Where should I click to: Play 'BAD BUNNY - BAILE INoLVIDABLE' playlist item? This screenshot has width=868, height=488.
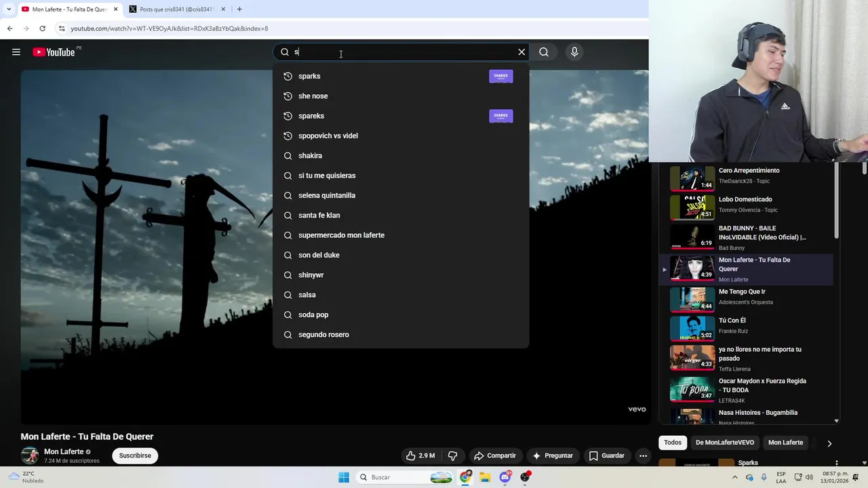click(745, 237)
